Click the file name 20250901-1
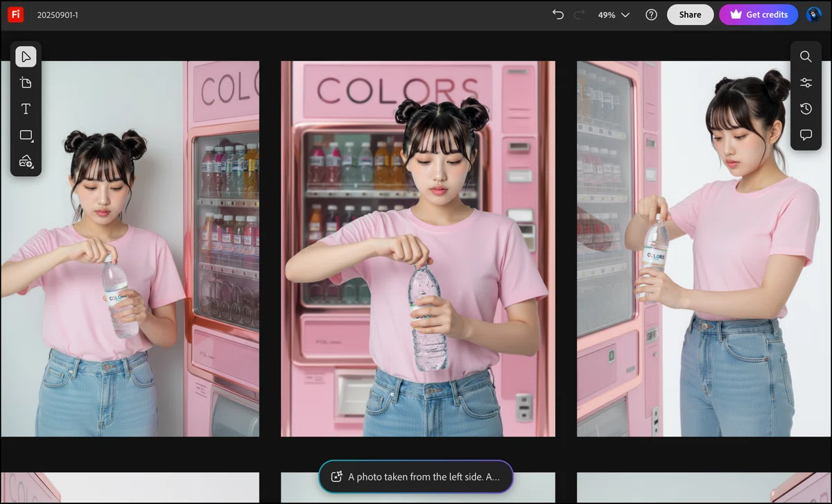Screen dimensions: 832x504 click(58, 15)
